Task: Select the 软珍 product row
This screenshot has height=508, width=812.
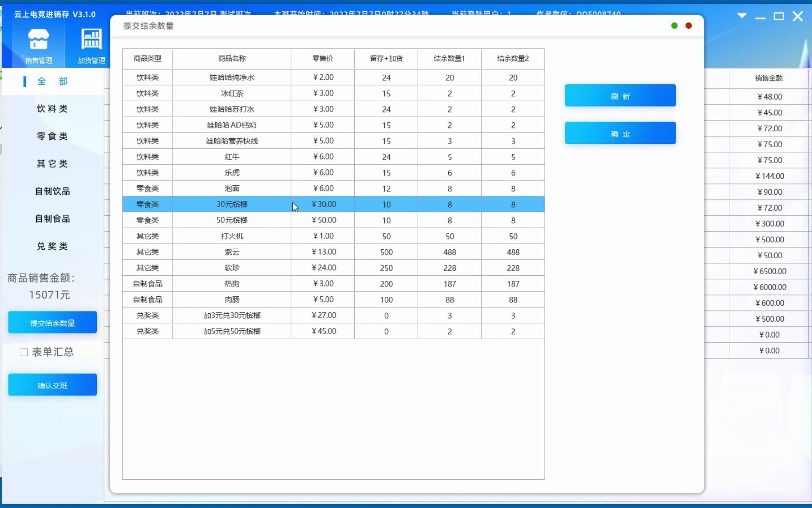Action: point(334,268)
